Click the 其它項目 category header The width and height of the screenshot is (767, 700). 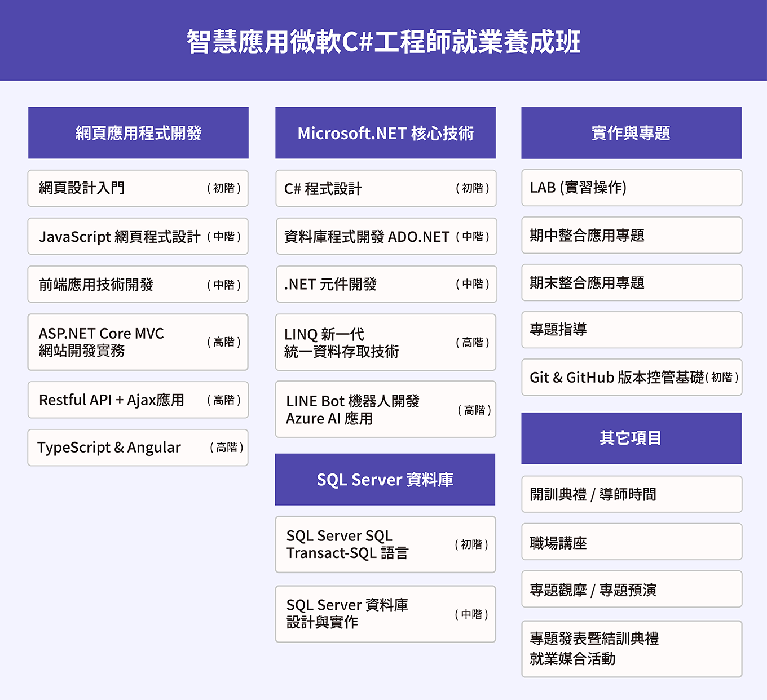tap(631, 438)
